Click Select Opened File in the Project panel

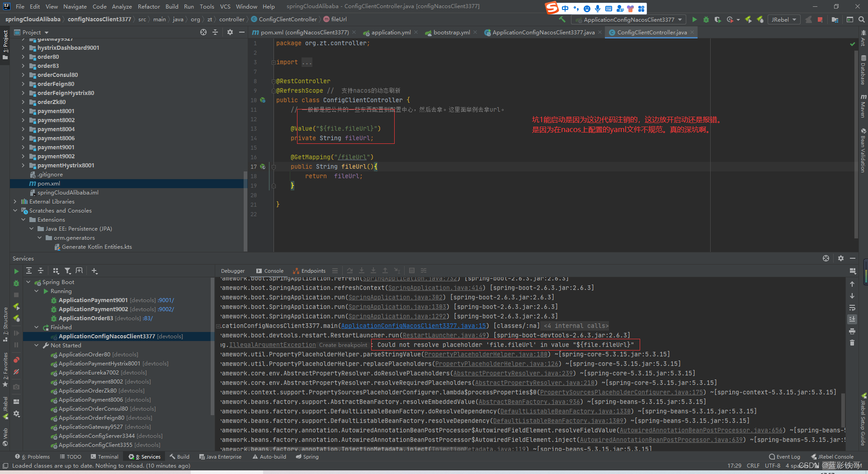click(203, 32)
